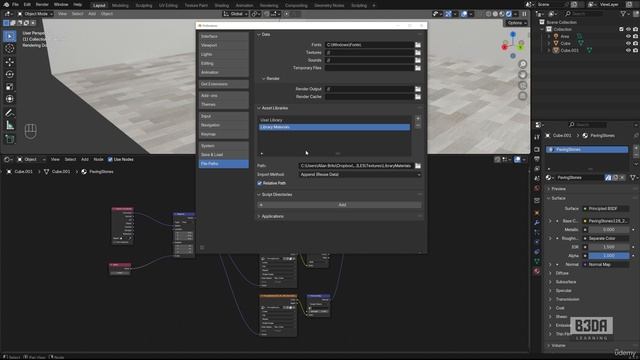This screenshot has width=640, height=360.
Task: Collapse the Asset Libraries section
Action: coord(259,108)
